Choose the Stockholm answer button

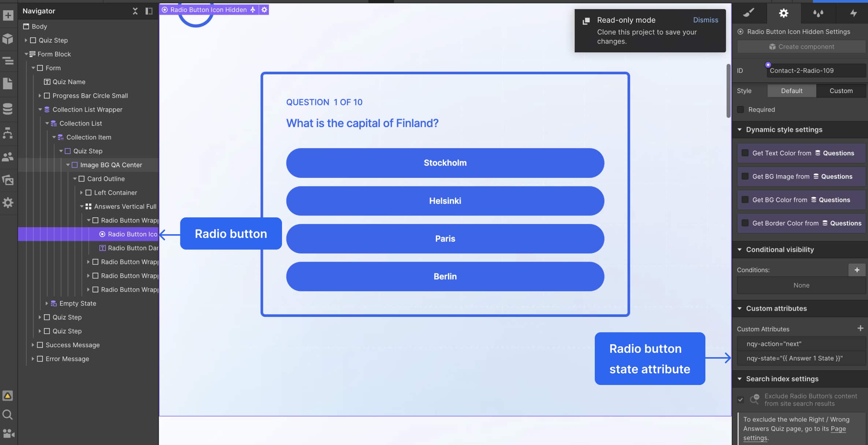click(445, 163)
